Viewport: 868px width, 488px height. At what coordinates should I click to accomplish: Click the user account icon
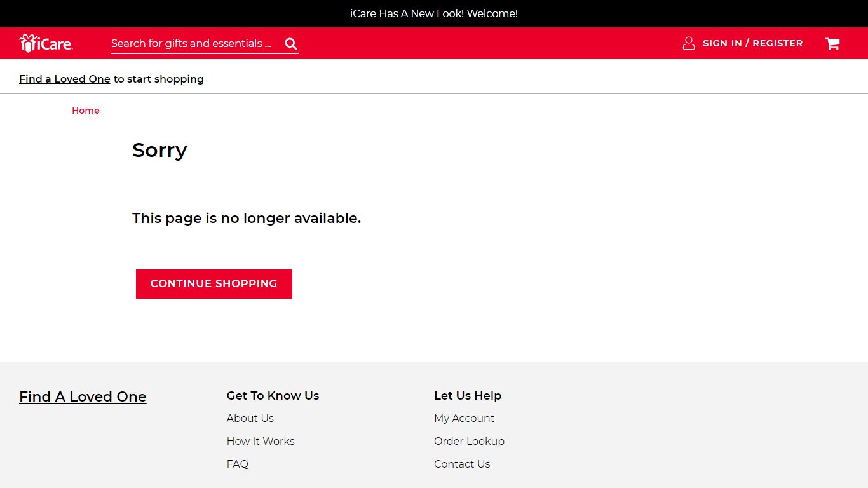coord(689,43)
